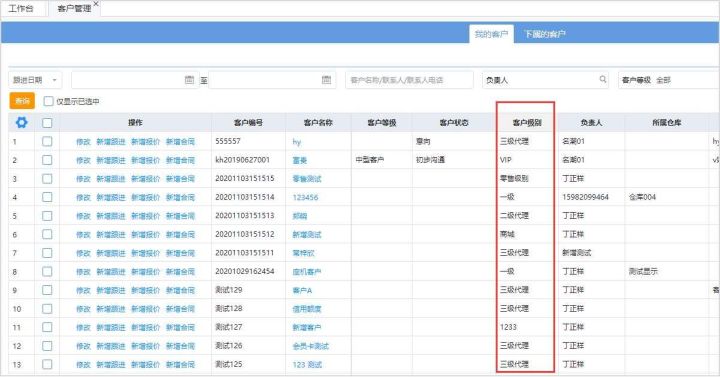The height and width of the screenshot is (377, 720).
Task: Tick the checkbox for row 10
Action: 47,309
